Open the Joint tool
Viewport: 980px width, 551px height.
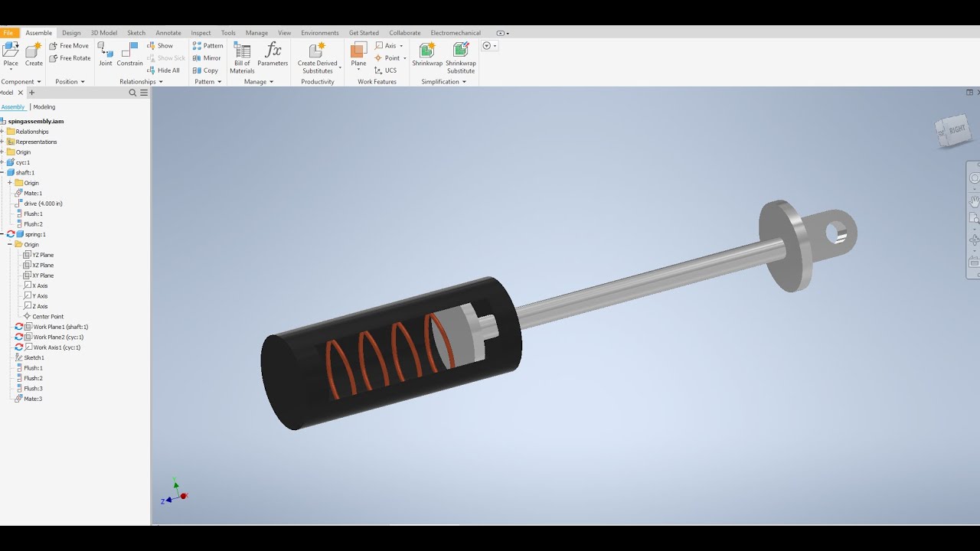point(106,54)
